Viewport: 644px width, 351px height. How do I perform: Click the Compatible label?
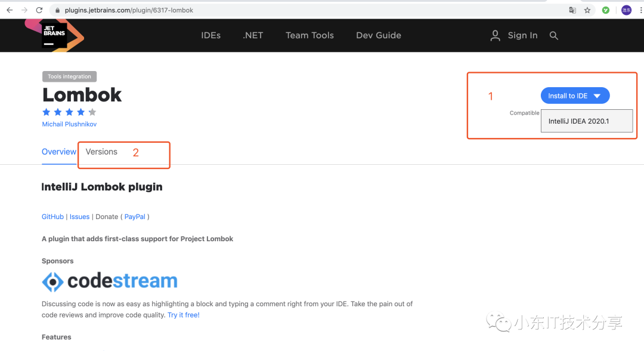(x=524, y=113)
